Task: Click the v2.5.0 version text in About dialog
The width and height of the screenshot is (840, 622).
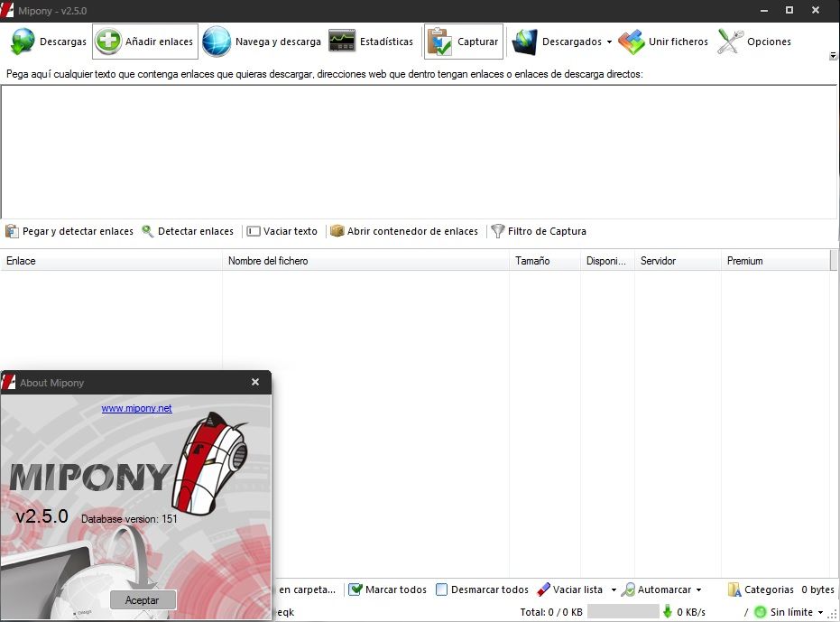Action: (x=42, y=515)
